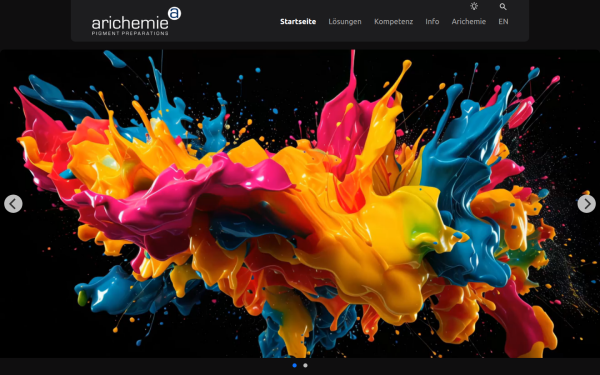This screenshot has width=600, height=375.
Task: Select second slider dot indicator
Action: click(305, 365)
